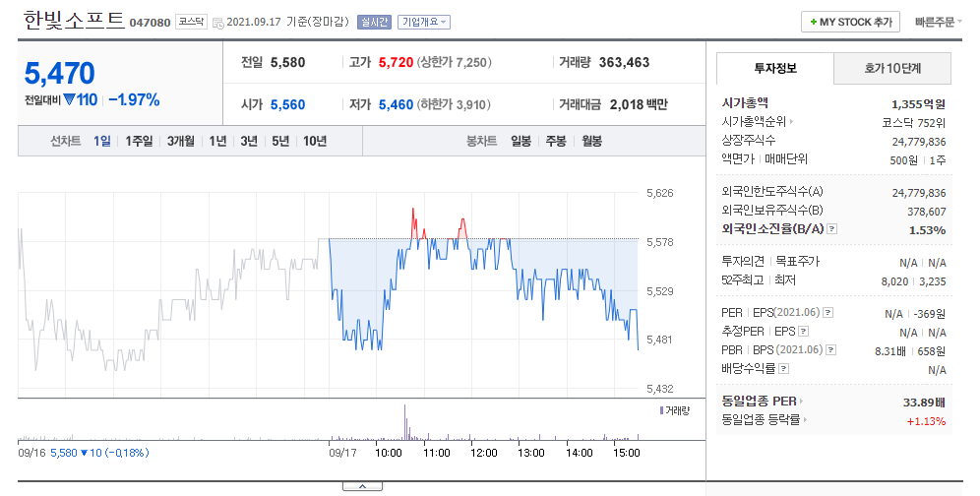Screen dimensions: 980x496
Task: Click the 시가 value 5,560
Action: [287, 104]
